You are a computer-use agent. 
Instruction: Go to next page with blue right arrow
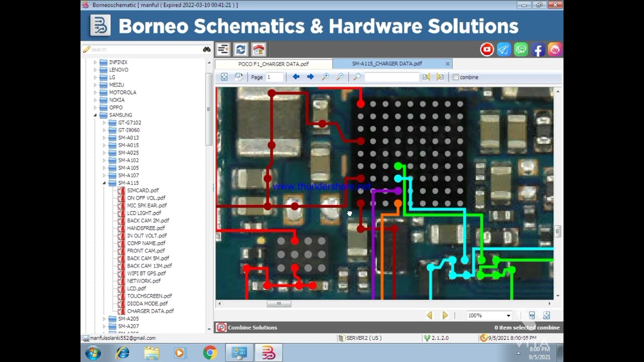coord(310,77)
